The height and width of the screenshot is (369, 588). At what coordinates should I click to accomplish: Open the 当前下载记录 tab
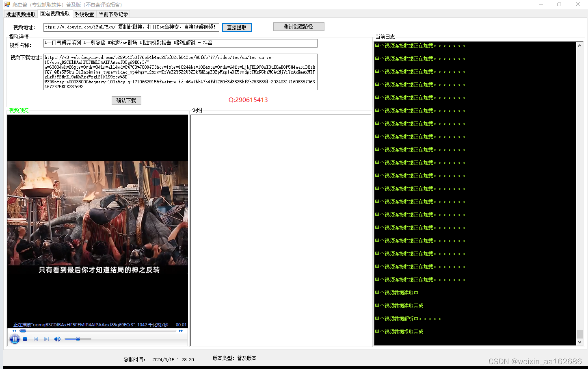[113, 14]
